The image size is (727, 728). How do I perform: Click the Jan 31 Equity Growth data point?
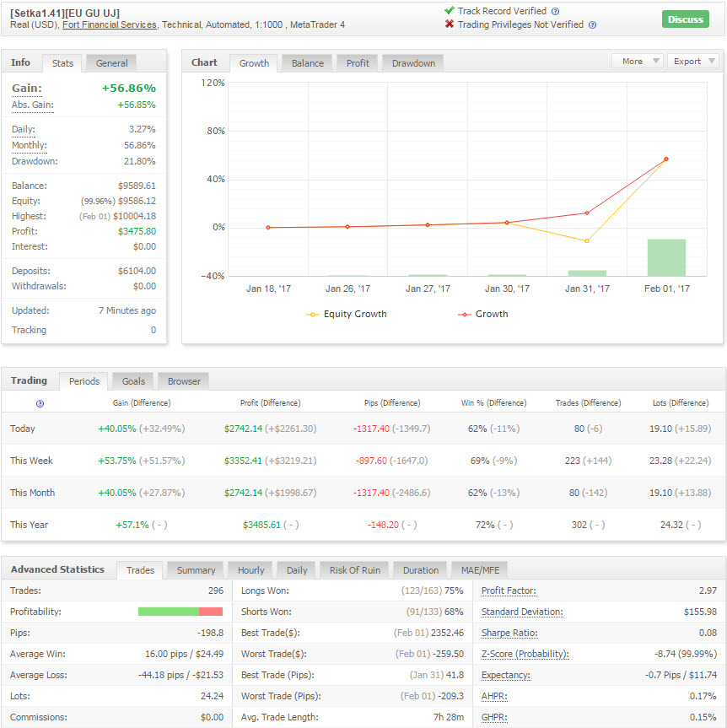(587, 241)
